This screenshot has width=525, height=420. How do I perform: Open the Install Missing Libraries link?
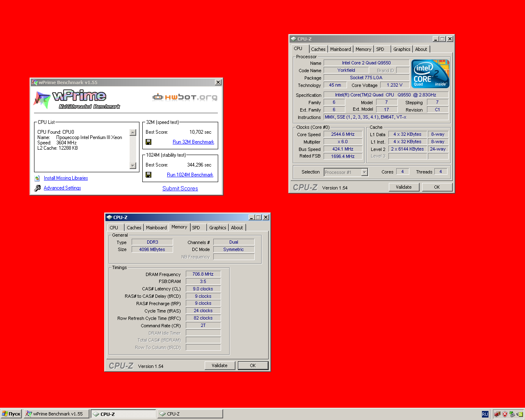tap(66, 178)
